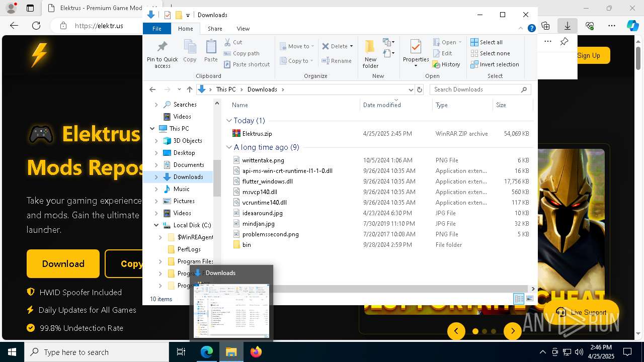This screenshot has width=644, height=362.
Task: Switch to the Home ribbon tab
Action: [186, 29]
